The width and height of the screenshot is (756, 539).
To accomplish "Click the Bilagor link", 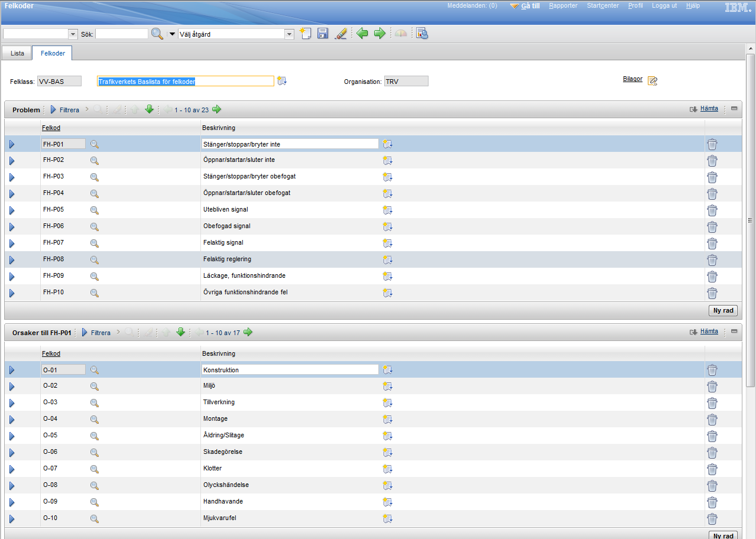I will click(x=632, y=79).
